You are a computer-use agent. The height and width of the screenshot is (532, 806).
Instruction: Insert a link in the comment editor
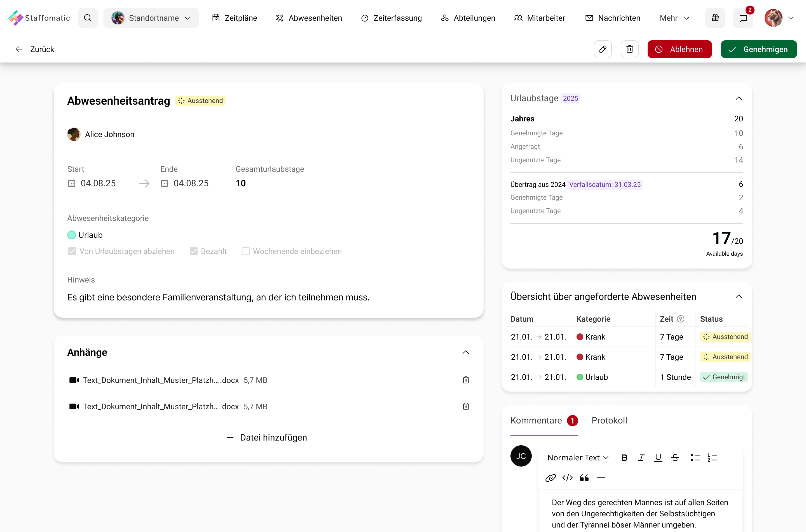550,478
